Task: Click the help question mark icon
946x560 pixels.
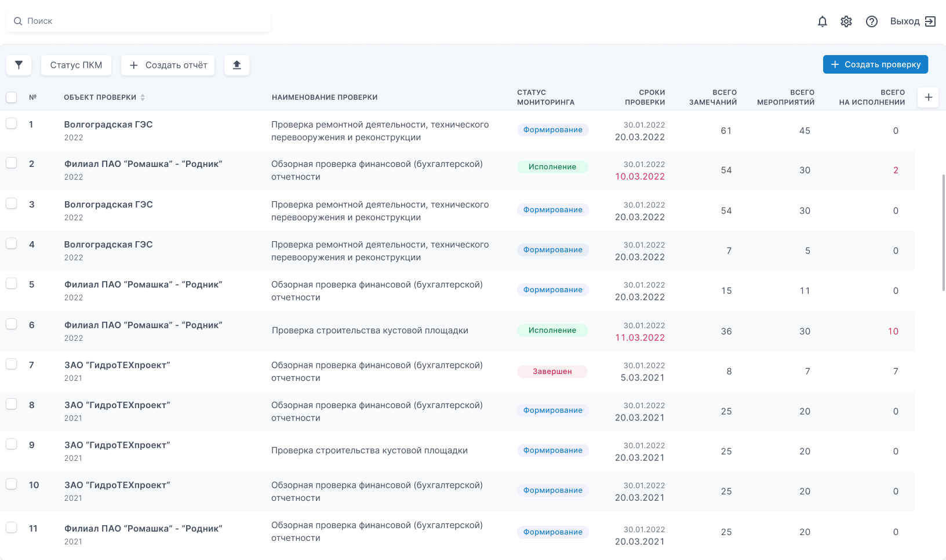Action: coord(871,21)
